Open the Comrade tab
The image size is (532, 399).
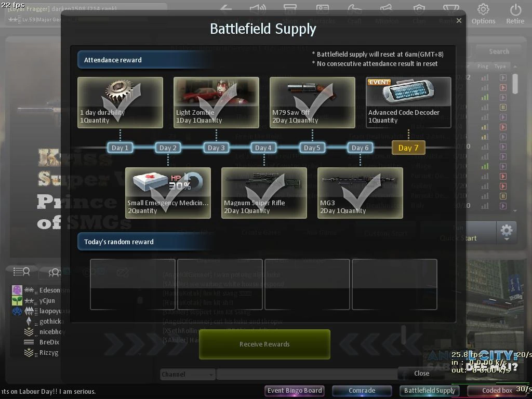click(x=362, y=391)
